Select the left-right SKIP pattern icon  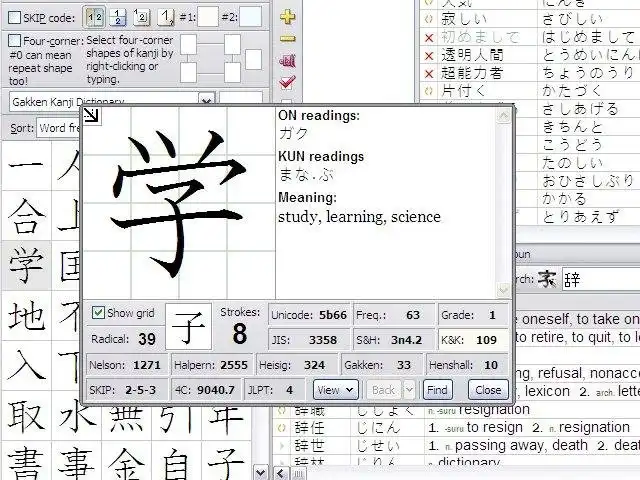coord(94,18)
